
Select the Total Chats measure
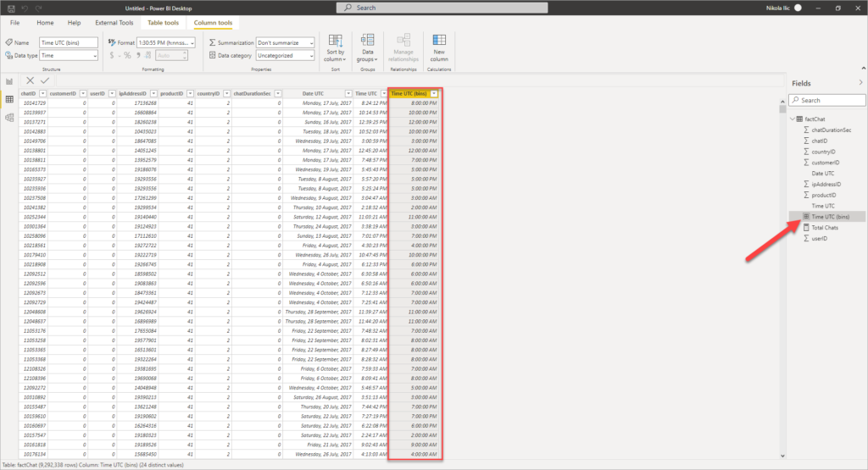coord(825,227)
